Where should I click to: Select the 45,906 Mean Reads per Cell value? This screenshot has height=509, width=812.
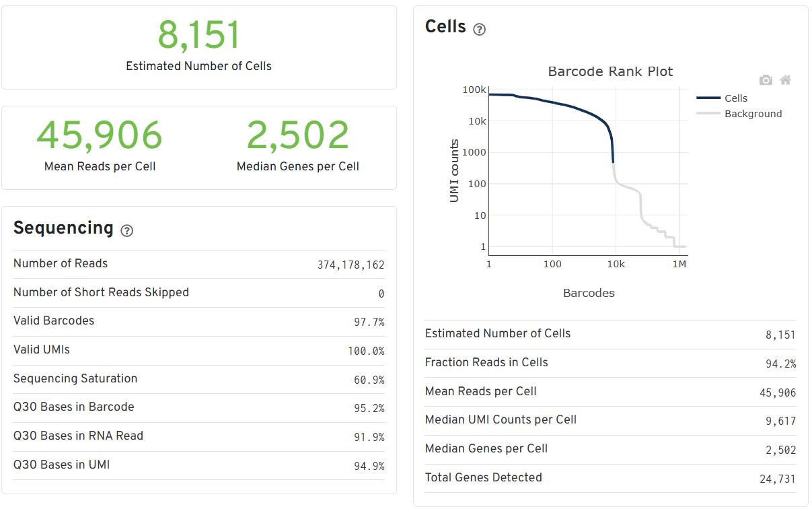click(100, 135)
